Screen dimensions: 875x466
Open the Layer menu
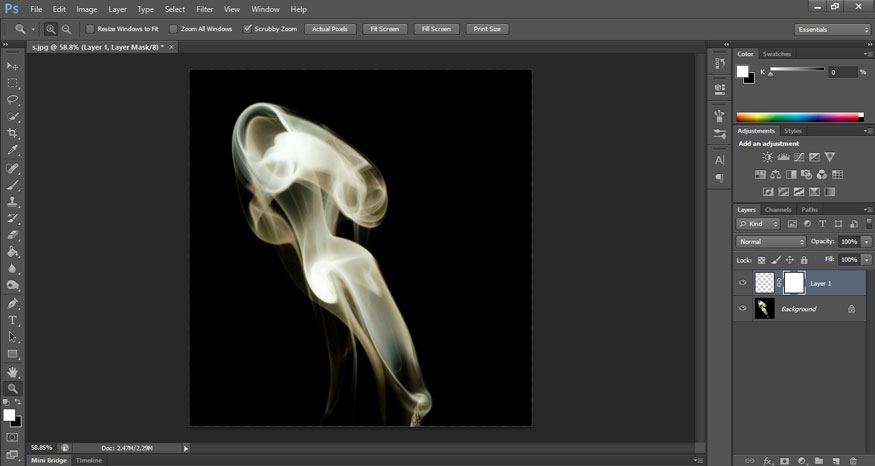117,9
